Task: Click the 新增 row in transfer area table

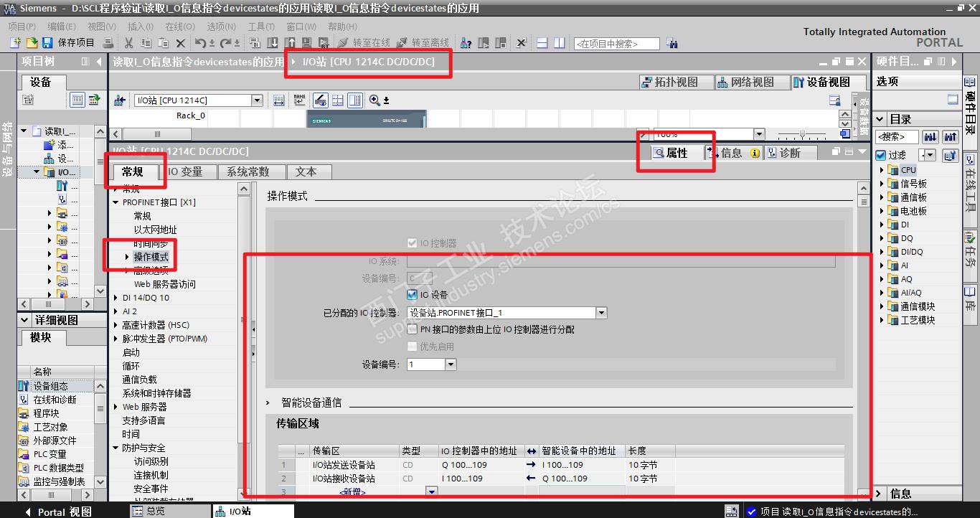Action: 352,492
